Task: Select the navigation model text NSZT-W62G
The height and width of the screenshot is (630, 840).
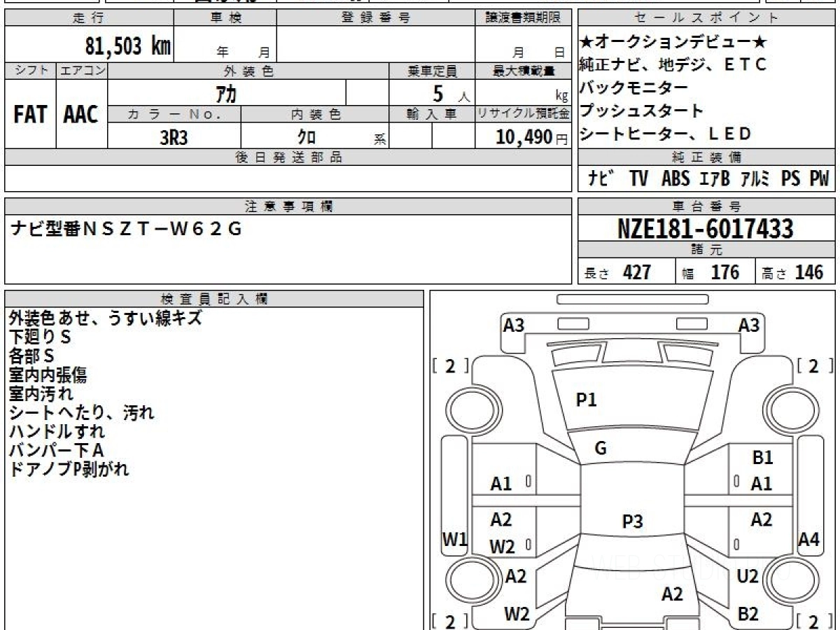Action: coord(162,229)
